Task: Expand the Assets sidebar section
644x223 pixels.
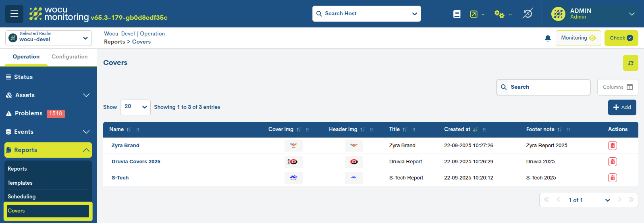Action: pyautogui.click(x=48, y=95)
